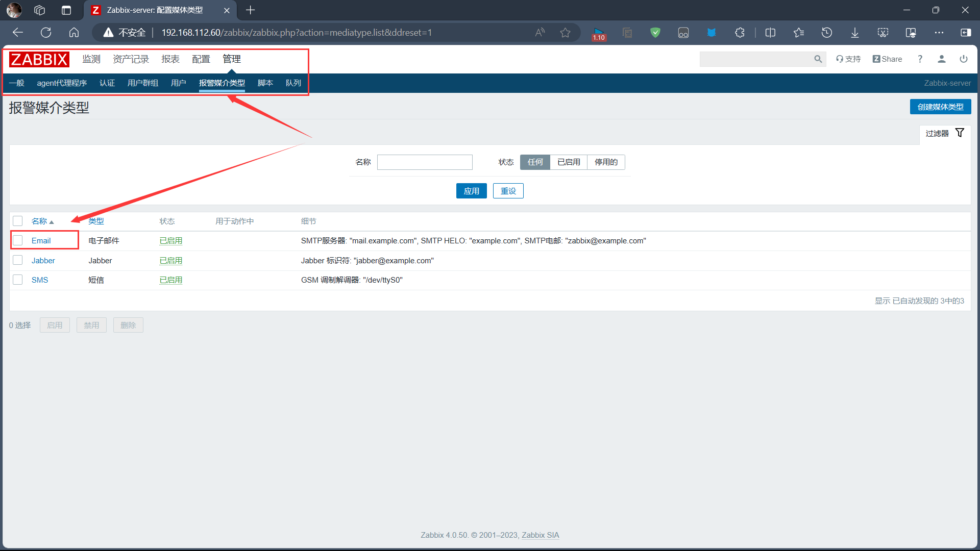The width and height of the screenshot is (980, 551).
Task: Tick the SMS row checkbox
Action: pyautogui.click(x=18, y=280)
